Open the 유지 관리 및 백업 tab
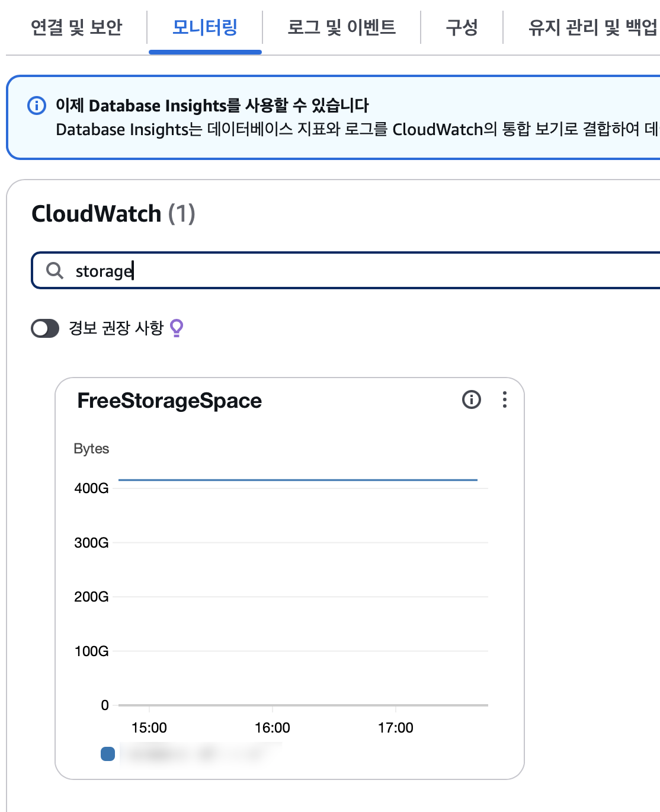660x812 pixels. click(x=592, y=27)
